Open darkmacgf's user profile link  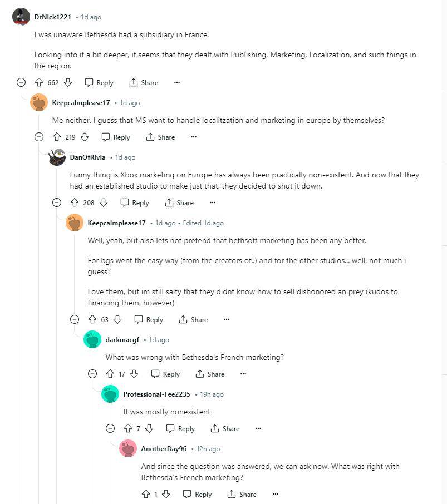(122, 340)
